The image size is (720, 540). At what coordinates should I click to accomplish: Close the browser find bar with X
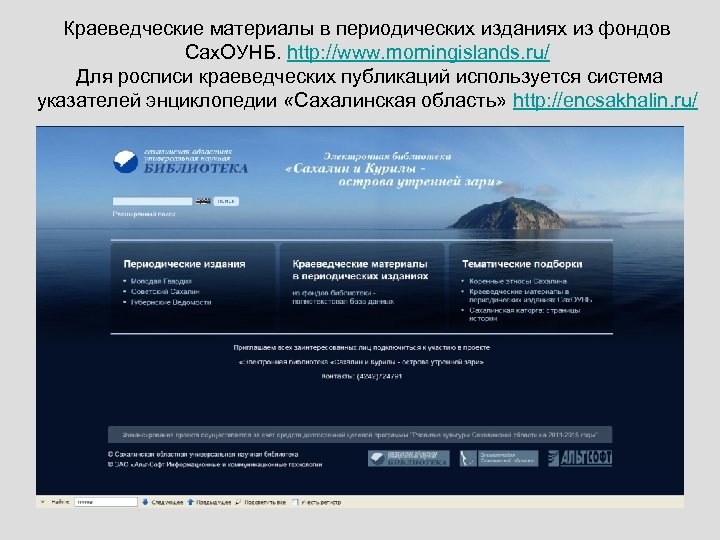pyautogui.click(x=42, y=502)
